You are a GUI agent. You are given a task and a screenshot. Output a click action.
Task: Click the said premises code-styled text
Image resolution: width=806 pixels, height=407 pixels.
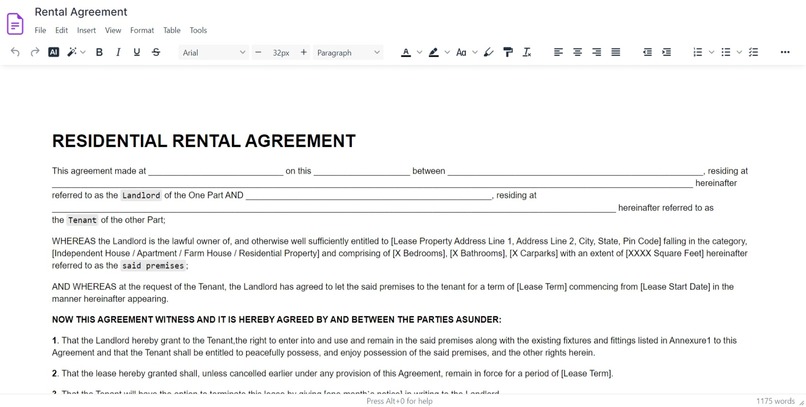coord(153,266)
